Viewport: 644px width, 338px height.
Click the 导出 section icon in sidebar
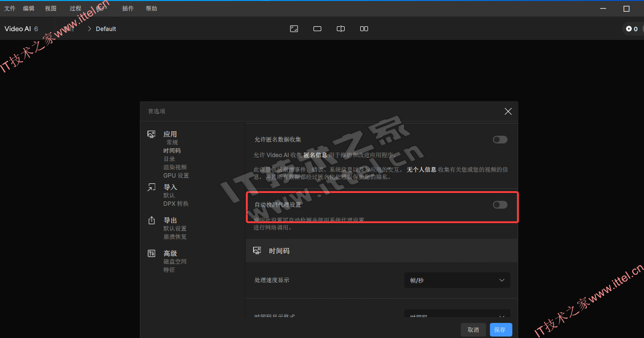pos(151,220)
